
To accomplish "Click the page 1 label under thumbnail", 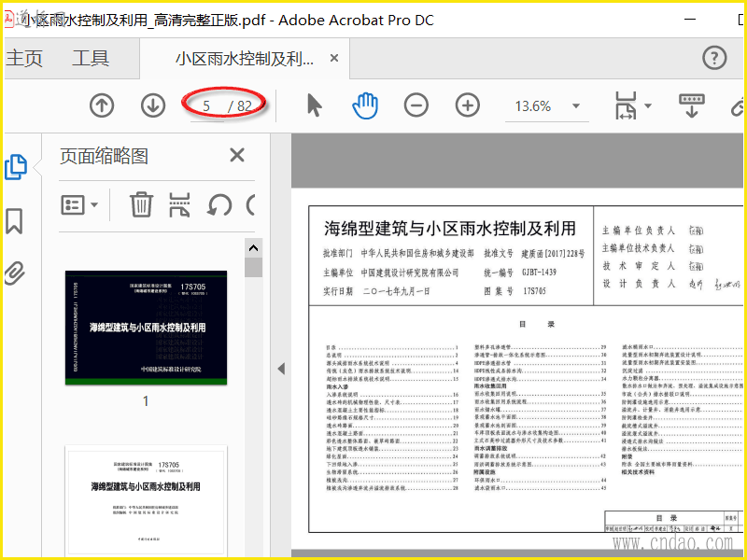I will [146, 401].
